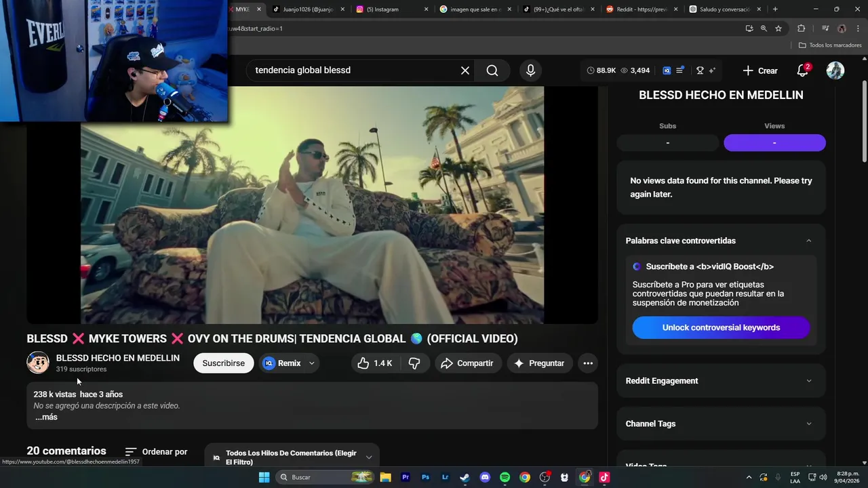Collapse the Palabras clave controvertidas section
The width and height of the screenshot is (868, 488).
coord(808,241)
